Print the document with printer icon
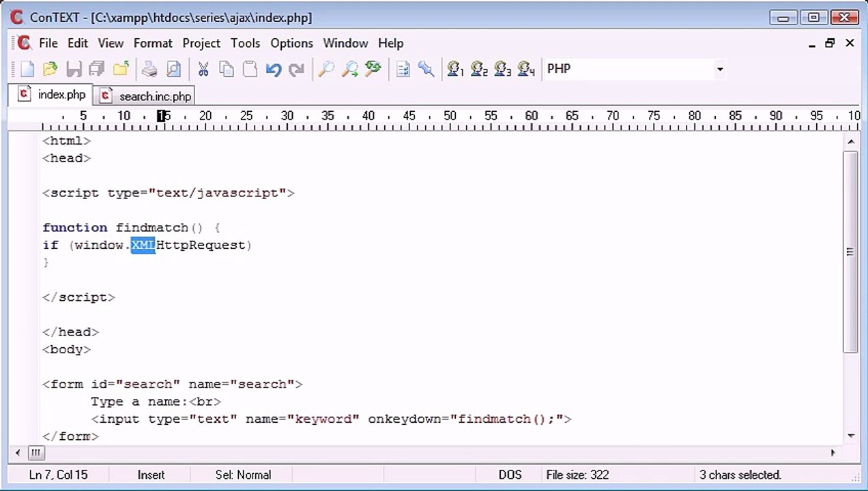 click(x=149, y=69)
